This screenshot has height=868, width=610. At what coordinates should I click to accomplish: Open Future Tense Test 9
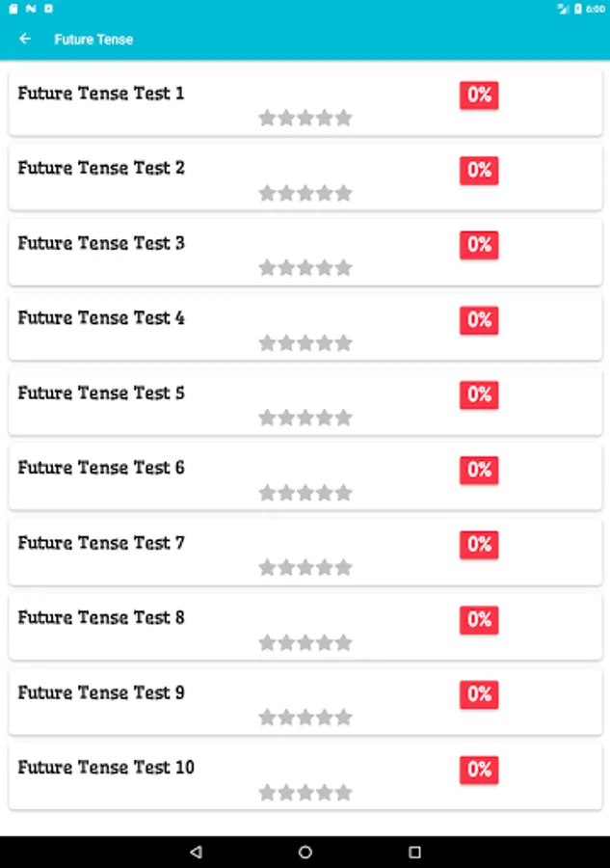pos(101,692)
